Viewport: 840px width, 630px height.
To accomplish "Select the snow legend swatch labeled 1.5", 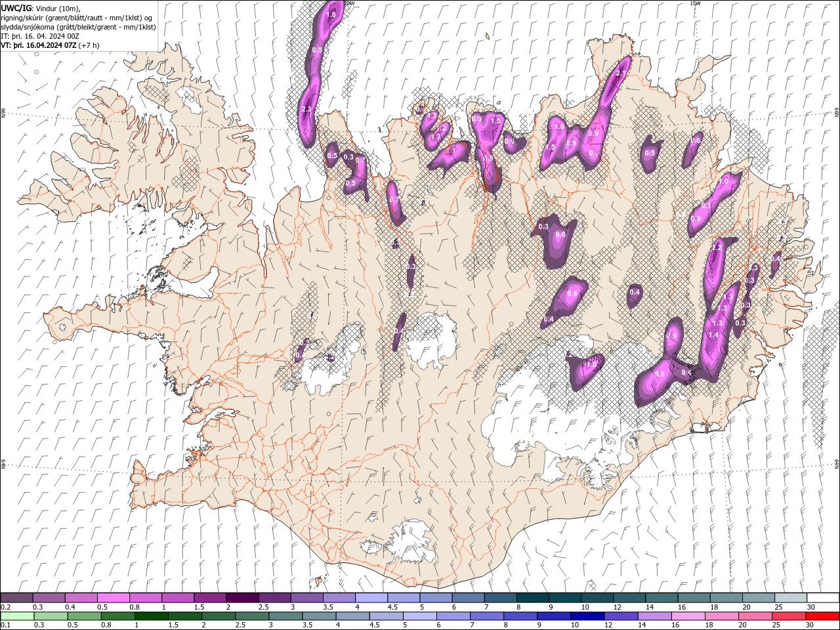I will click(209, 598).
